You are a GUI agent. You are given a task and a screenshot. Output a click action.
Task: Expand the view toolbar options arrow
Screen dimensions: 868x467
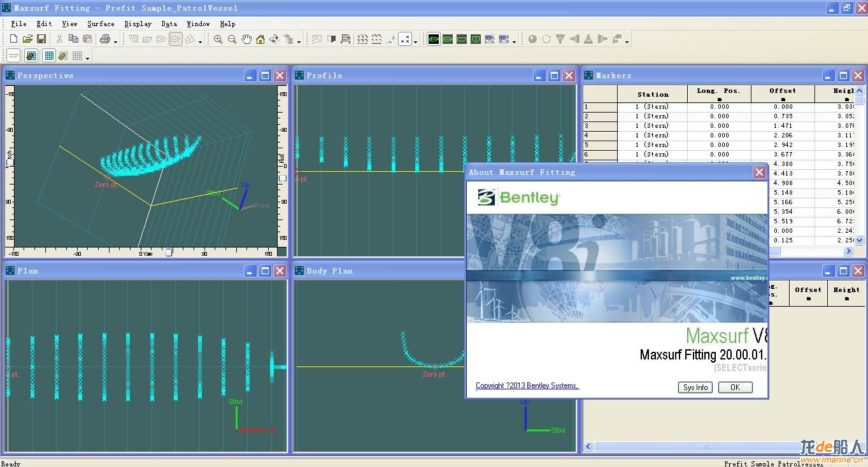299,42
